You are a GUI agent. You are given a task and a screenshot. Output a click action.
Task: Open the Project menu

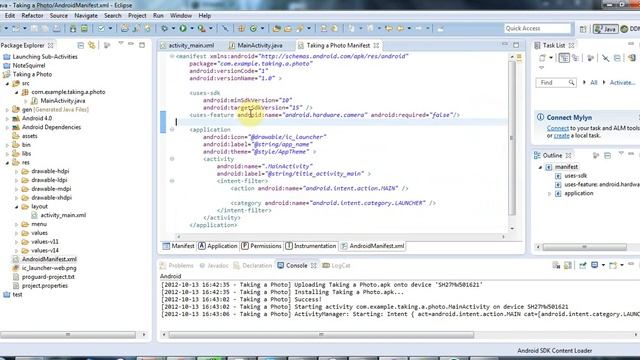coord(137,16)
